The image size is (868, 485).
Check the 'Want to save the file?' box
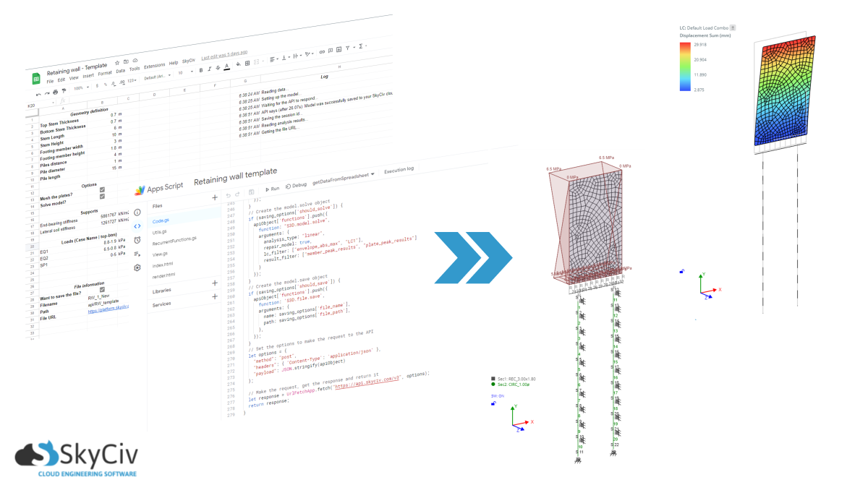tap(102, 290)
